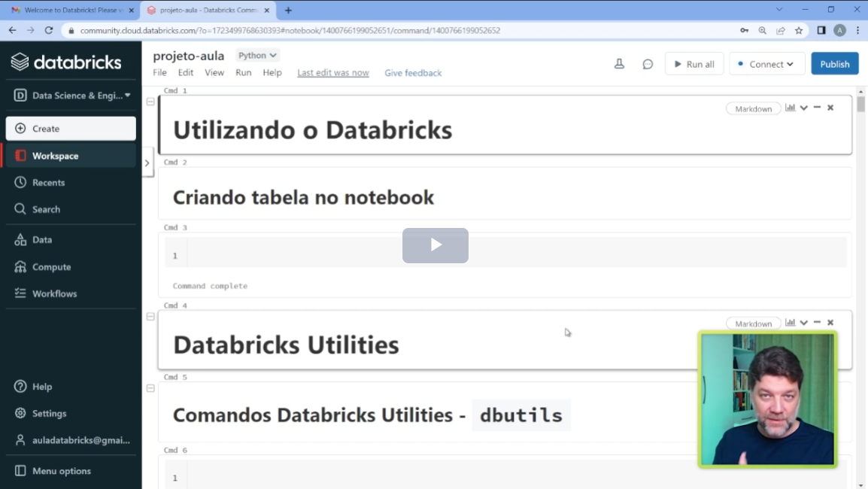This screenshot has width=868, height=489.
Task: Open the Edit menu
Action: point(186,72)
